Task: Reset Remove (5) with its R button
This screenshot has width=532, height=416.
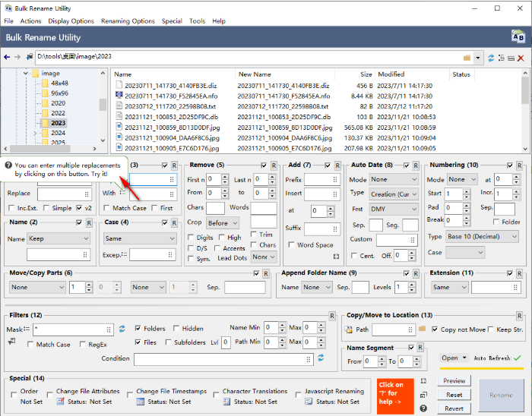Action: coord(274,165)
